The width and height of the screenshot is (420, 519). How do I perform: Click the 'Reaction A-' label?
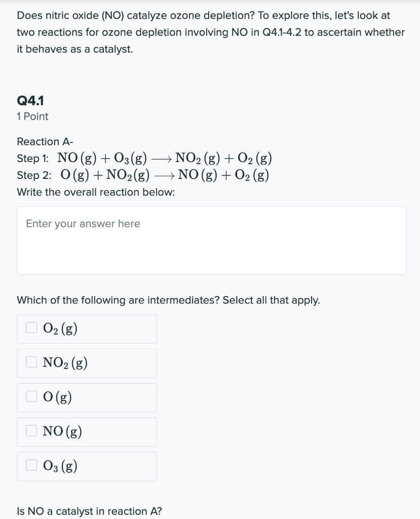tap(45, 142)
